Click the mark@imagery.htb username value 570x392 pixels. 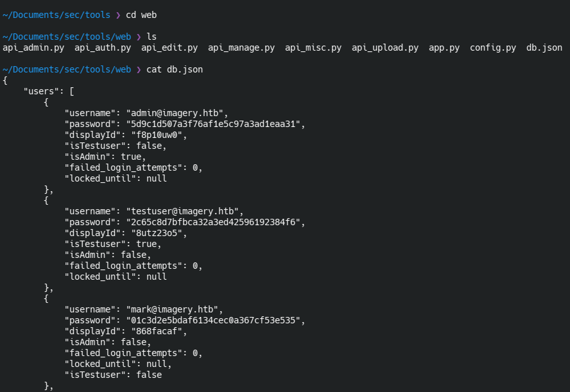[x=175, y=309]
